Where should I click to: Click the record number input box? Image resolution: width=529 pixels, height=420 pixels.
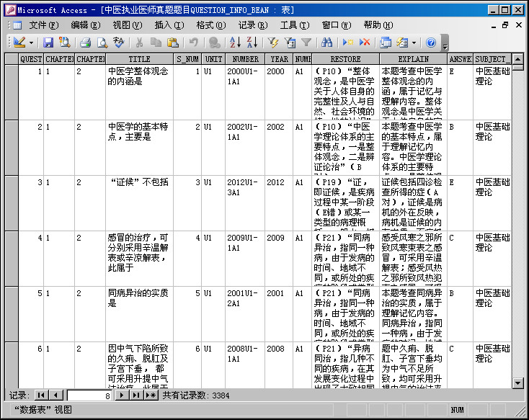point(89,396)
